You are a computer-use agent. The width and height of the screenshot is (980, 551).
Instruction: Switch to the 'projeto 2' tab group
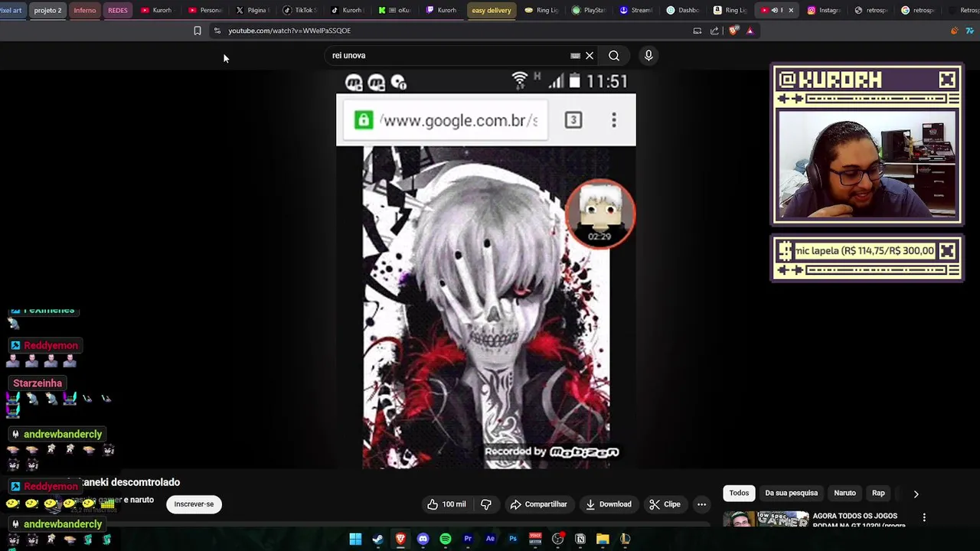[47, 10]
